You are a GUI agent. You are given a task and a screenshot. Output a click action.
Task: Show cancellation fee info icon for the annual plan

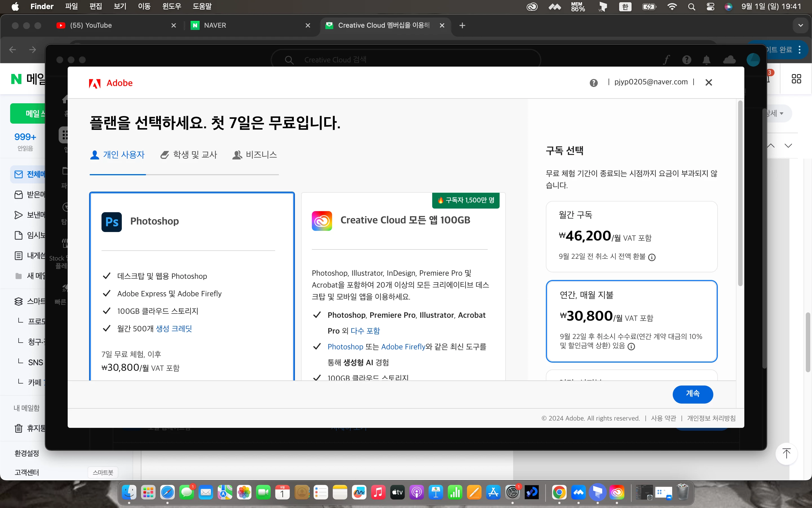click(x=631, y=346)
